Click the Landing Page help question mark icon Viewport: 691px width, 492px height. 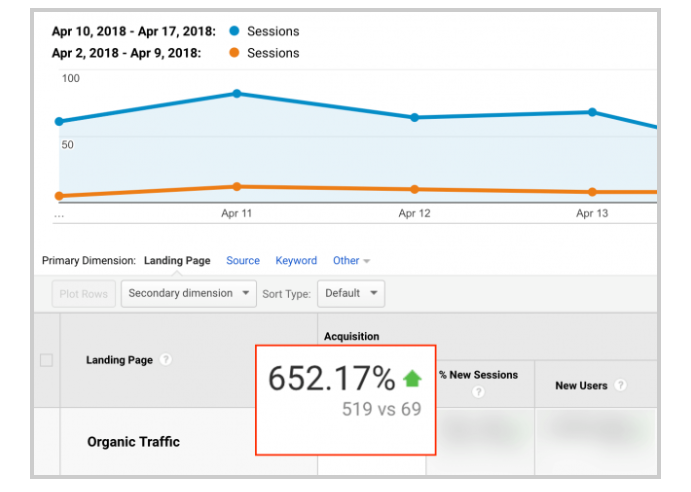point(166,359)
